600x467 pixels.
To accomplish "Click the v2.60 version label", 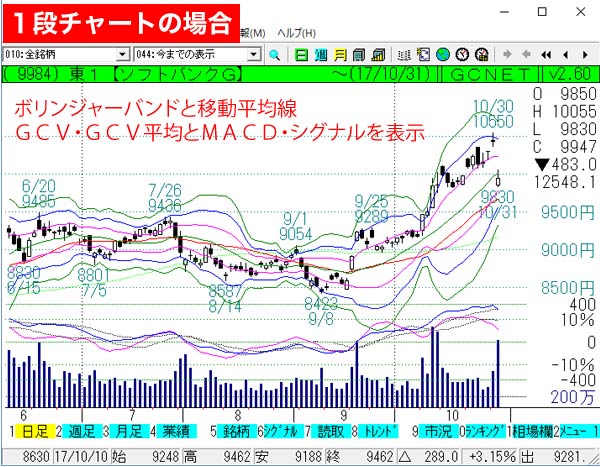I will pos(570,74).
